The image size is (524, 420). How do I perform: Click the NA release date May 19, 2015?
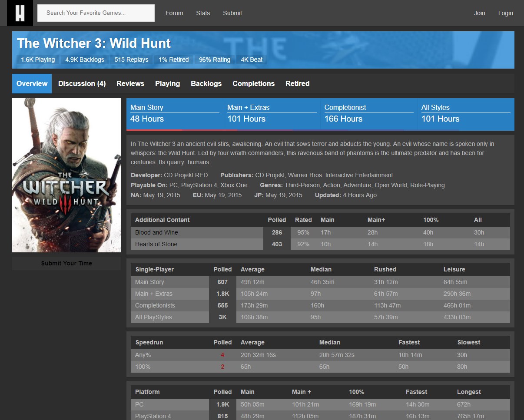[156, 195]
